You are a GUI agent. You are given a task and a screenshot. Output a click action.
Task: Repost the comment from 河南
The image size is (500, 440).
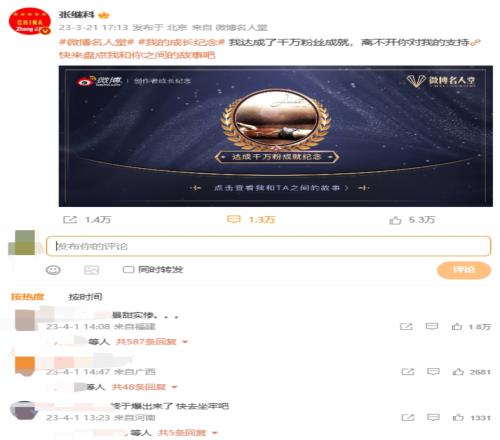(x=408, y=417)
